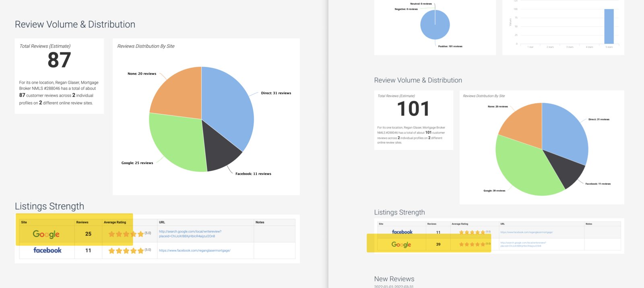Click the "Review Volume & Distribution" heading in the 87-review report
The image size is (644, 288).
click(75, 24)
